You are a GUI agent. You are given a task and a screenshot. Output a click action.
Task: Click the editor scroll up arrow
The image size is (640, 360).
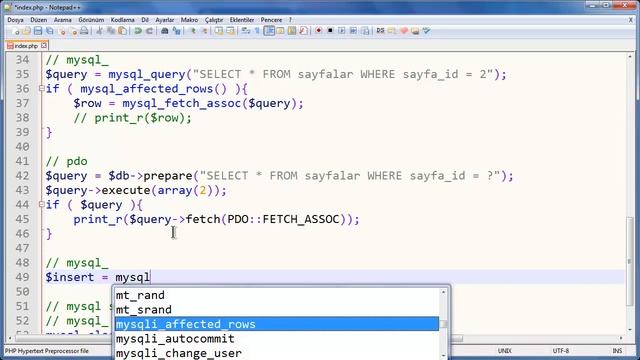[x=630, y=57]
